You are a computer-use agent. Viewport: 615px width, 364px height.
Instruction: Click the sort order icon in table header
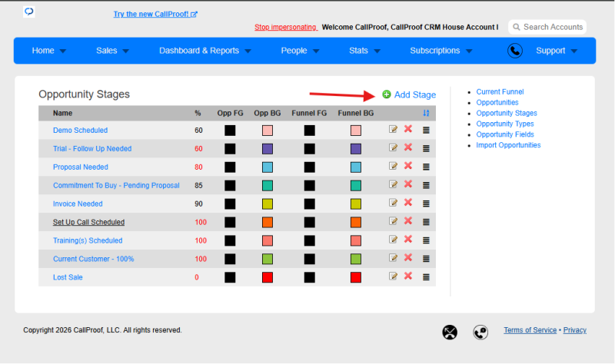pos(426,113)
